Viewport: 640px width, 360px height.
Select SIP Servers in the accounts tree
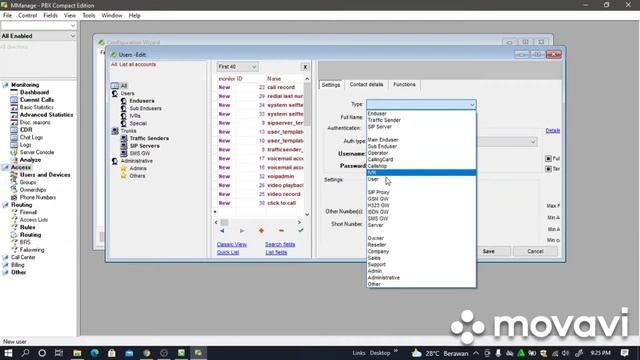[144, 146]
